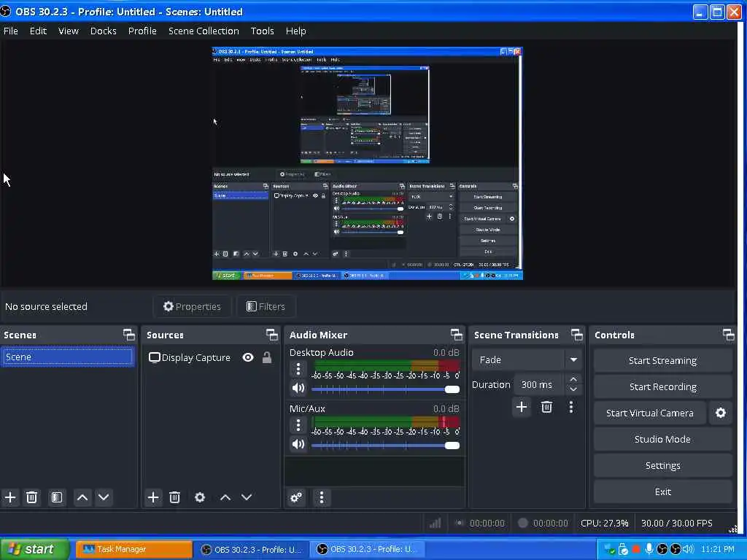The image size is (747, 560).
Task: Switch to first OBS taskbar window
Action: pyautogui.click(x=251, y=549)
